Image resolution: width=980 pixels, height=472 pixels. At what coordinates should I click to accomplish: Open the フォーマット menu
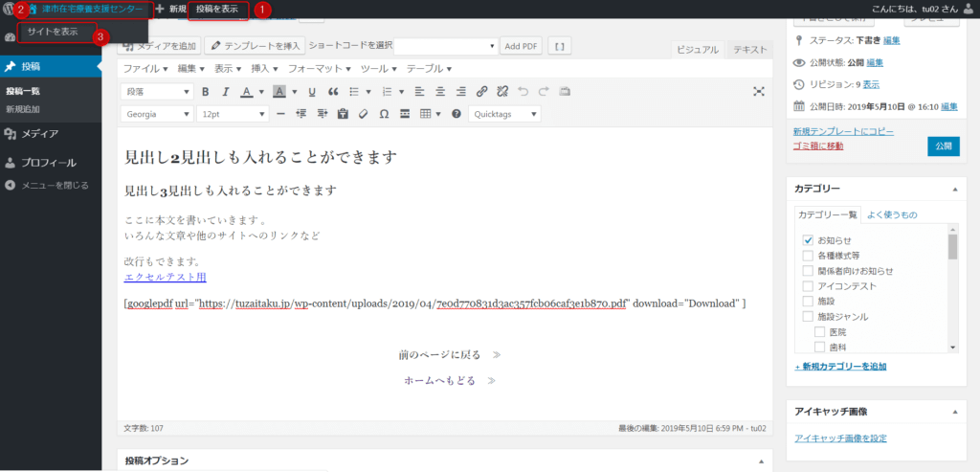point(319,69)
